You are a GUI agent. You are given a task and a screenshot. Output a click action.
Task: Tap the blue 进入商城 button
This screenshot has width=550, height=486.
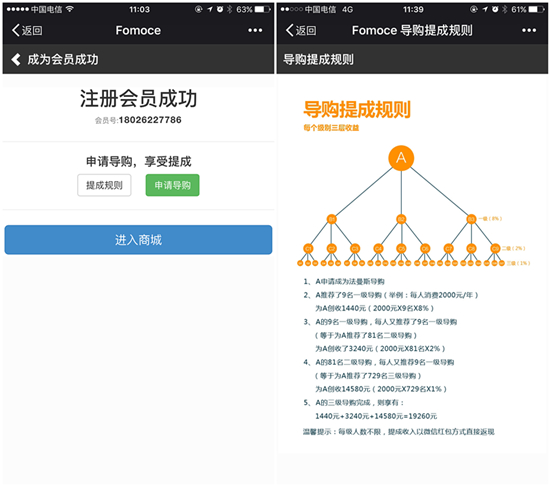click(x=138, y=240)
